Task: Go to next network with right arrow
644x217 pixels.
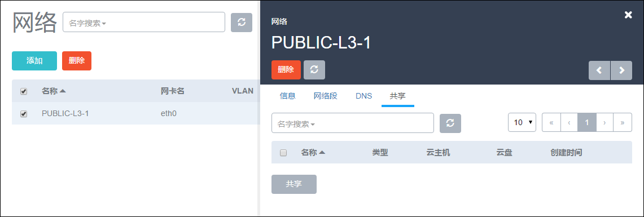Action: [621, 70]
